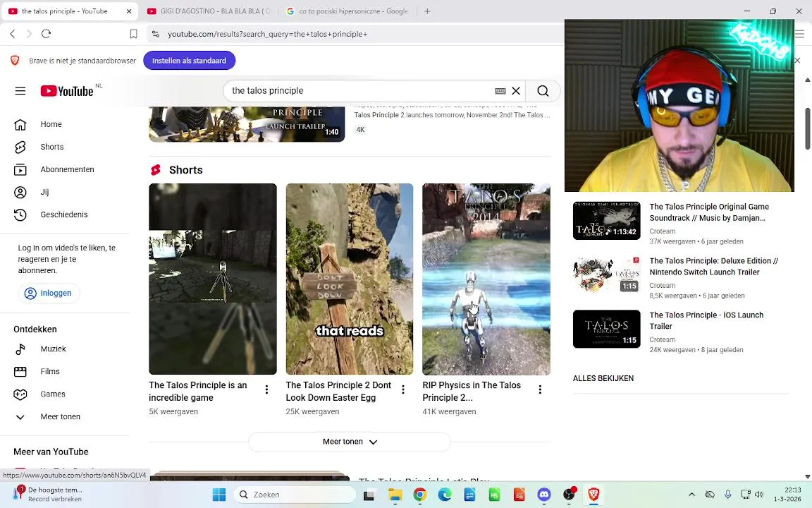Open File Explorer from the taskbar

click(x=395, y=495)
